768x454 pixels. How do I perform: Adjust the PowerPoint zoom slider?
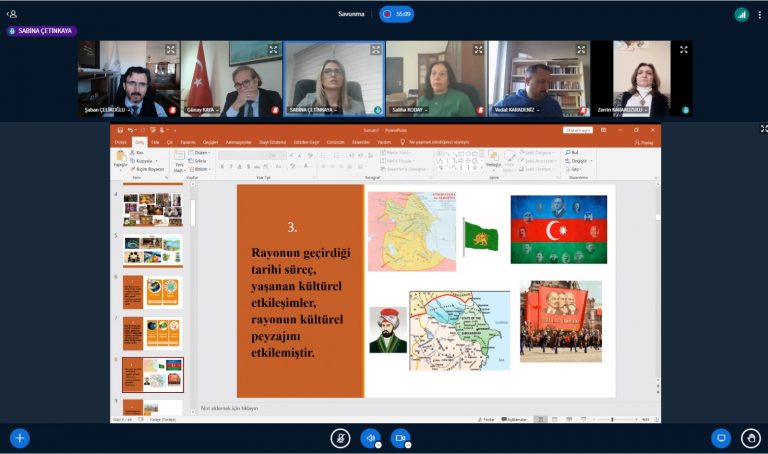(x=612, y=419)
